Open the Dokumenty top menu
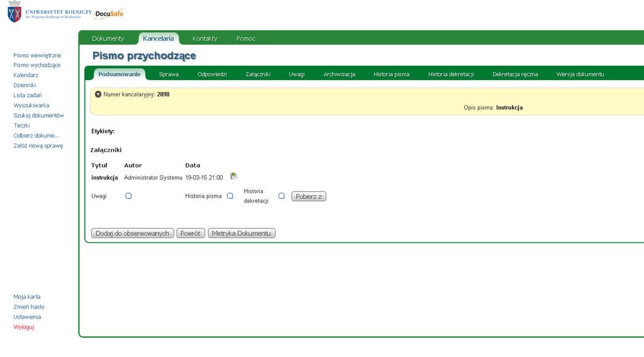The image size is (644, 357). pyautogui.click(x=108, y=38)
